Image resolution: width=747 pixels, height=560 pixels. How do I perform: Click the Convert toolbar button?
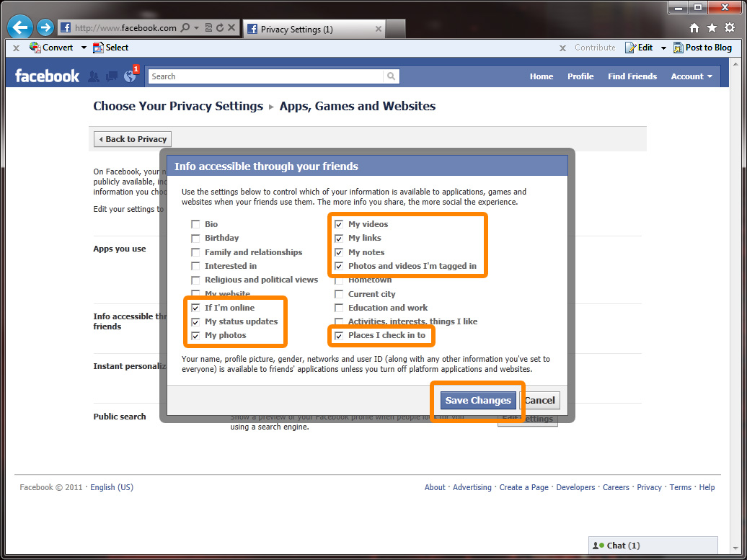pos(52,48)
